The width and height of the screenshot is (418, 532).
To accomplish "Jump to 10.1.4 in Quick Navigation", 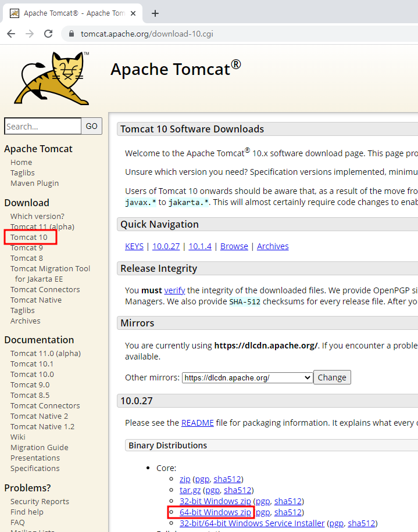I will point(200,246).
